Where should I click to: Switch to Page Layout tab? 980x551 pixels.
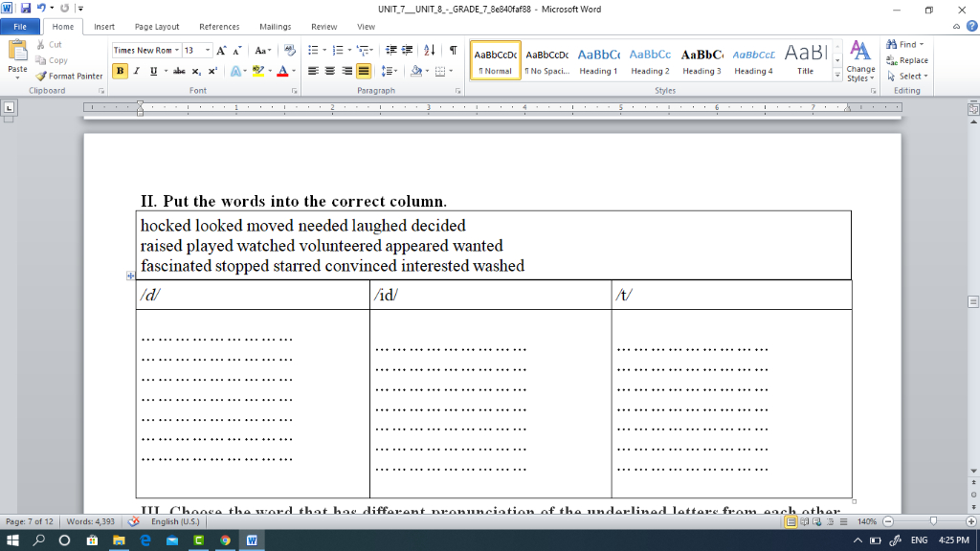157,27
